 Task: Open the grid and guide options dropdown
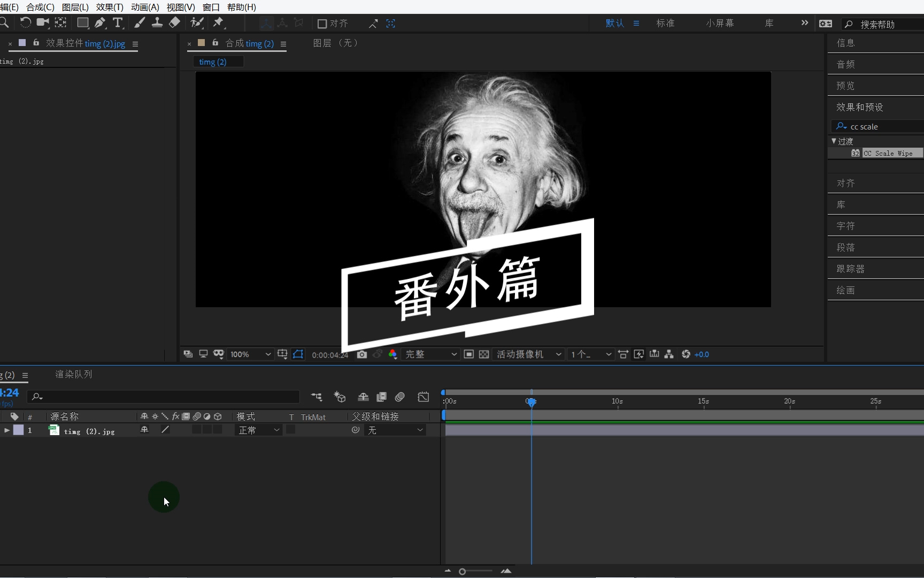[x=282, y=354]
